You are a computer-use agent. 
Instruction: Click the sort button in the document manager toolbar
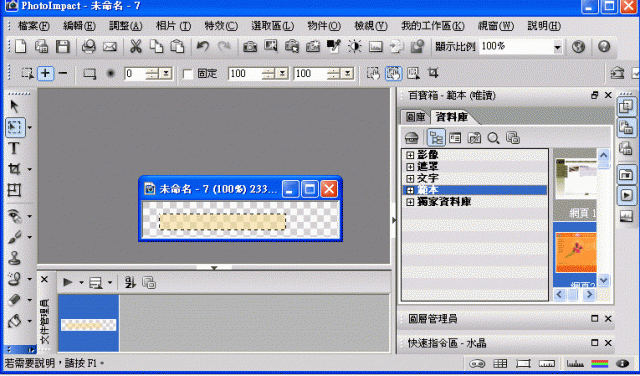130,283
